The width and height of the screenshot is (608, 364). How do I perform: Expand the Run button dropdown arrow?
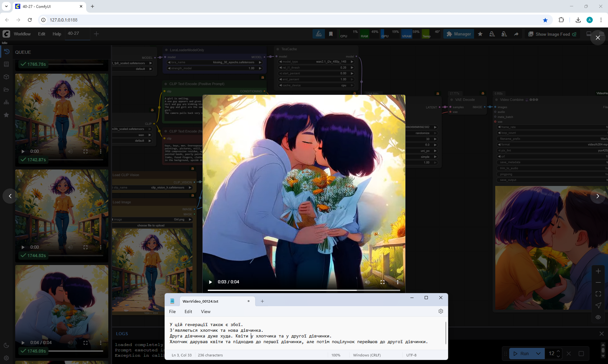click(538, 353)
